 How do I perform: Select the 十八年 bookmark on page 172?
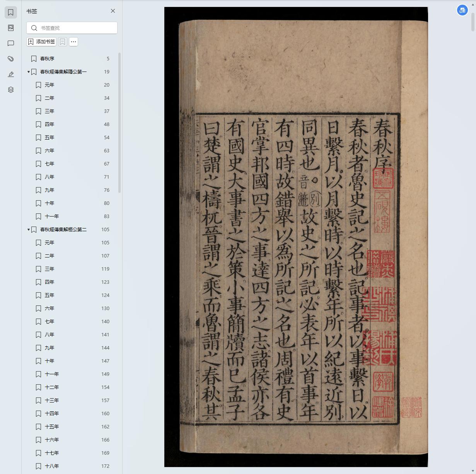52,466
